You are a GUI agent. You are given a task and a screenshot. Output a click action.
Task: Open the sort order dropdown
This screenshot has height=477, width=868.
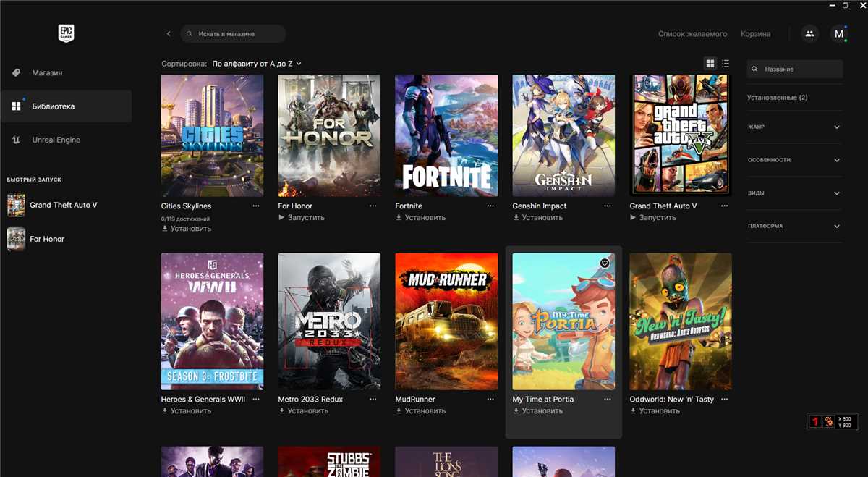pos(257,64)
